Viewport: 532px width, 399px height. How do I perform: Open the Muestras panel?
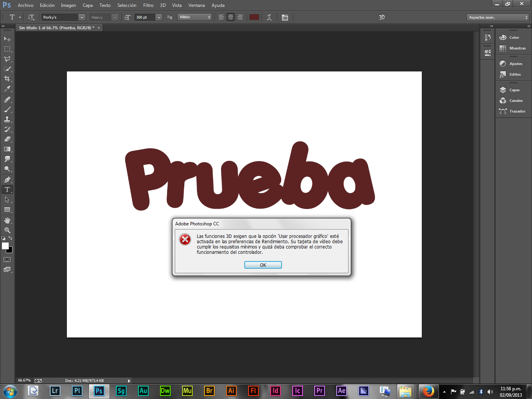(x=513, y=48)
